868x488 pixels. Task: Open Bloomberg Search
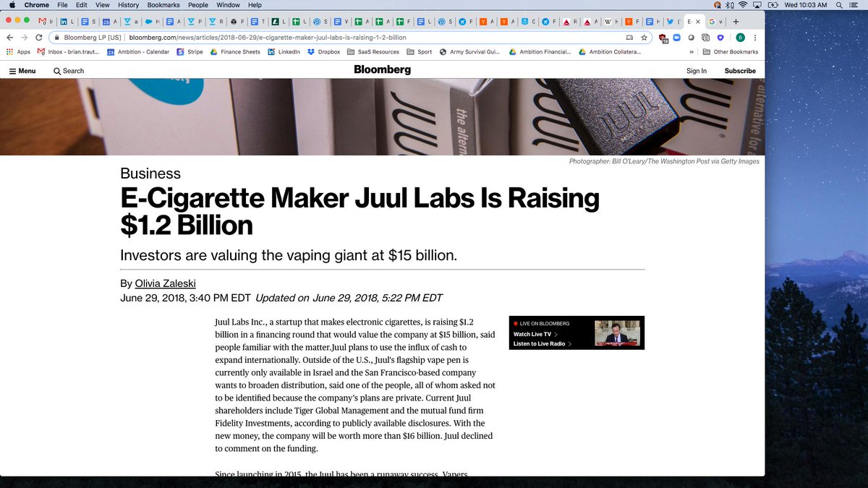(69, 71)
